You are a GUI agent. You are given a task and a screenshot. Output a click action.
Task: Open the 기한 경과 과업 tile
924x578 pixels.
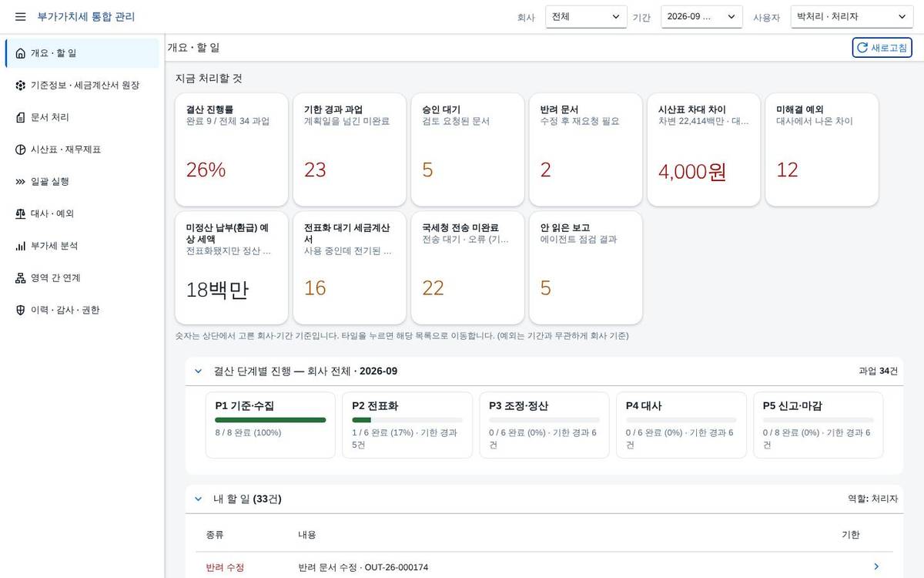[350, 150]
